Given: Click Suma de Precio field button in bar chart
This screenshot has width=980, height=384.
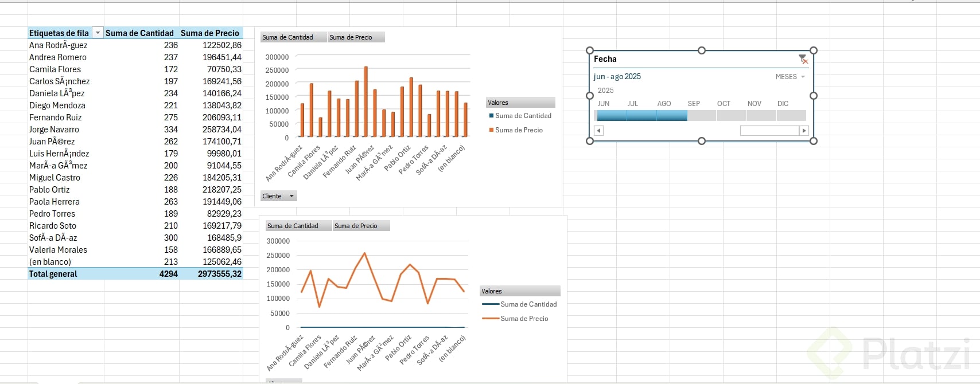Looking at the screenshot, I should pyautogui.click(x=356, y=37).
